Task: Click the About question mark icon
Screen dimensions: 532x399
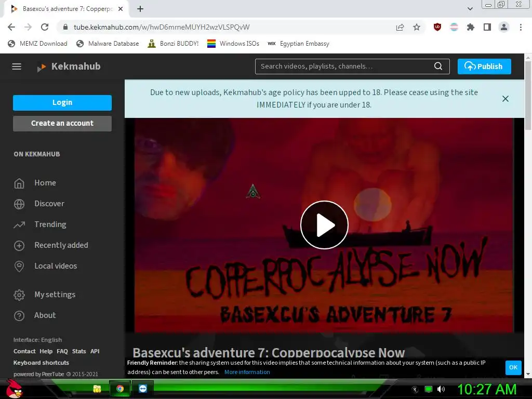Action: pyautogui.click(x=19, y=316)
